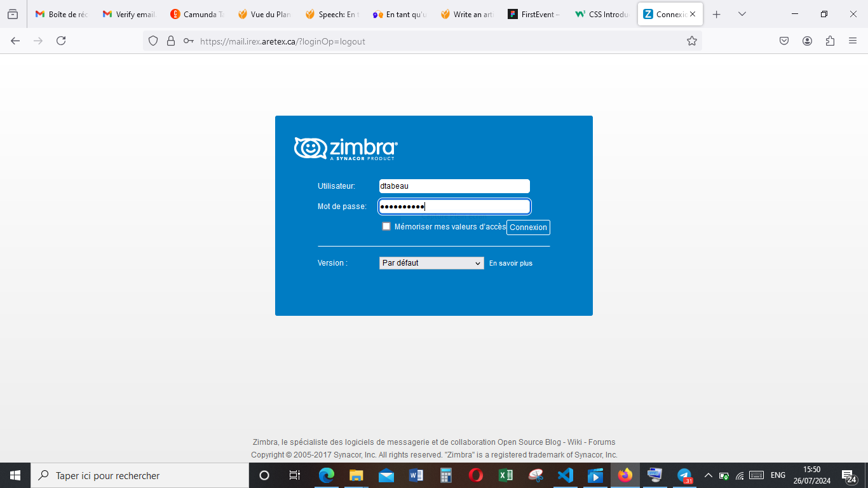The width and height of the screenshot is (868, 488).
Task: Switch to Vue du Plan tab
Action: pyautogui.click(x=264, y=14)
